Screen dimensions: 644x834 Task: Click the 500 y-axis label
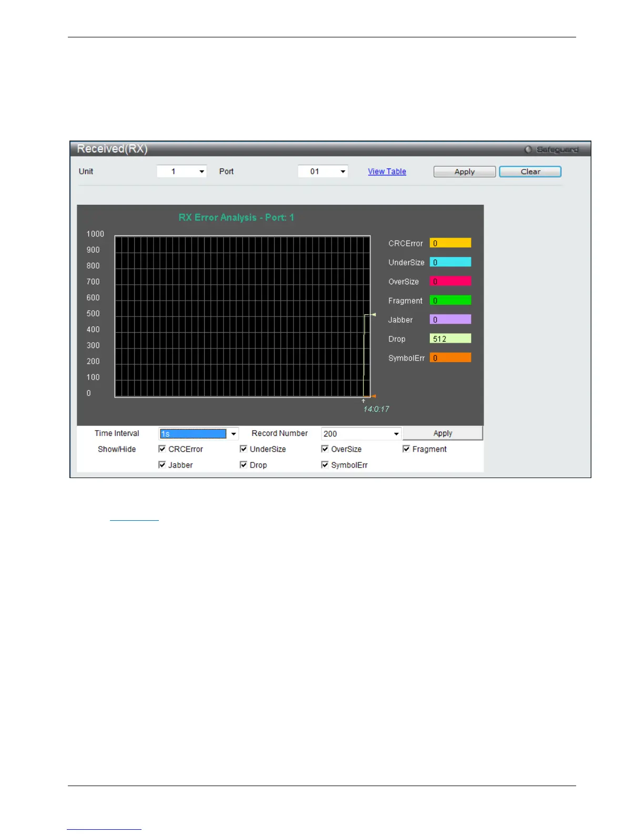tap(93, 313)
